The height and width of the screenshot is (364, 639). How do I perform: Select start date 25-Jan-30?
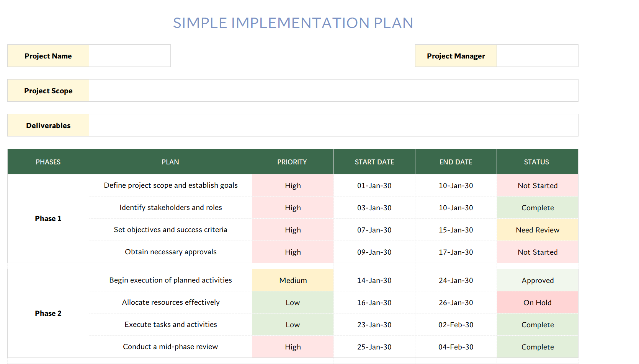tap(374, 347)
